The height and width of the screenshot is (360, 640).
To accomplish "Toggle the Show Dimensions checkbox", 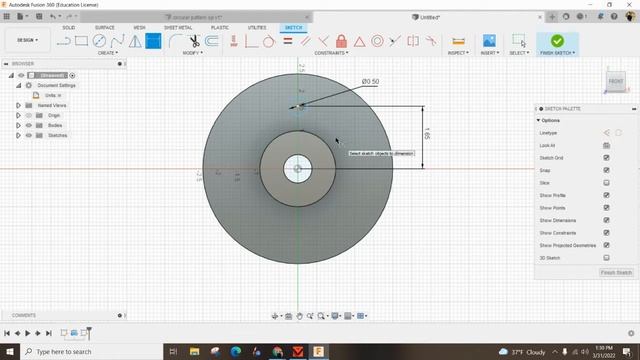I will (607, 220).
